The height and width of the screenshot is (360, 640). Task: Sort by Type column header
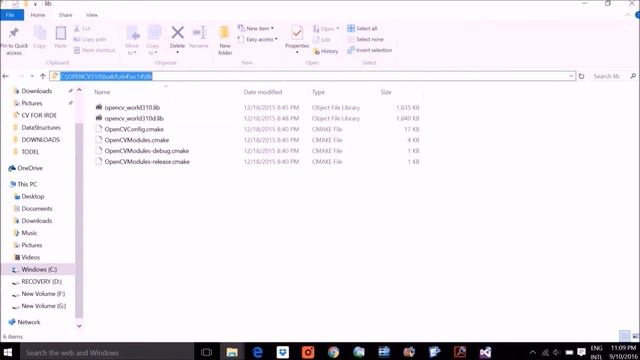[x=318, y=92]
